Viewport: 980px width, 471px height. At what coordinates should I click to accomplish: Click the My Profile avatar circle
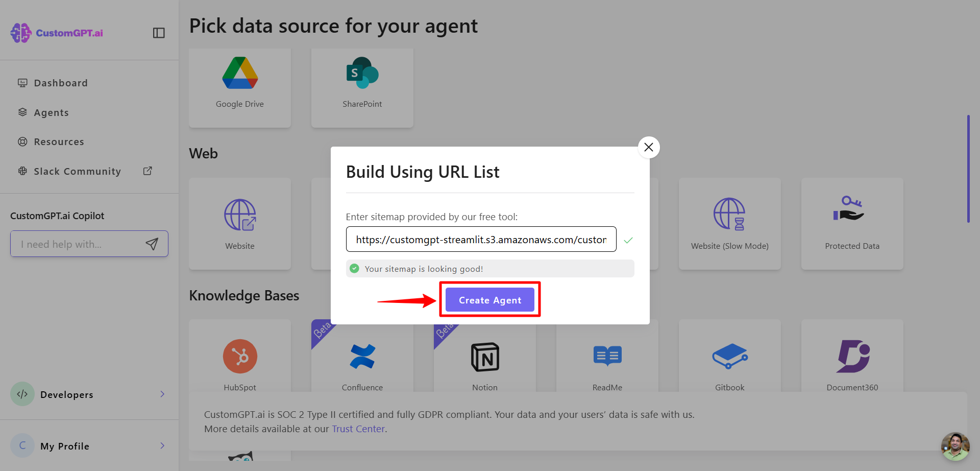tap(22, 445)
